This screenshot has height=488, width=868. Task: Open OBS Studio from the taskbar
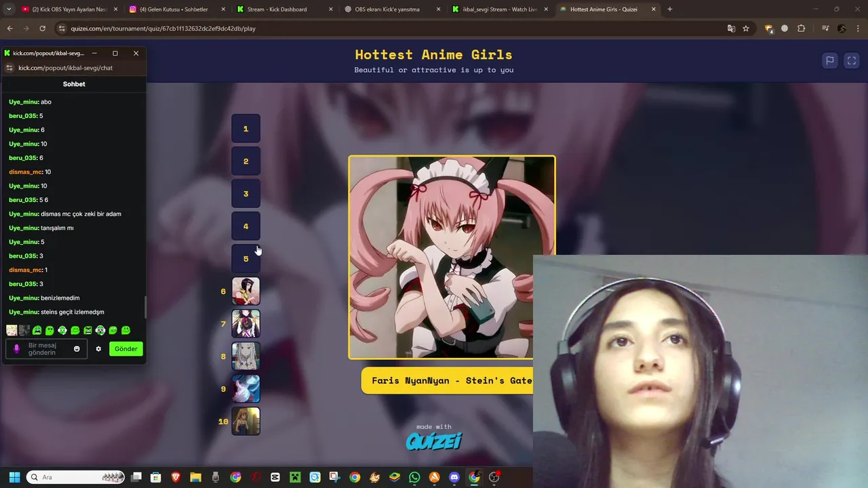[x=494, y=477]
